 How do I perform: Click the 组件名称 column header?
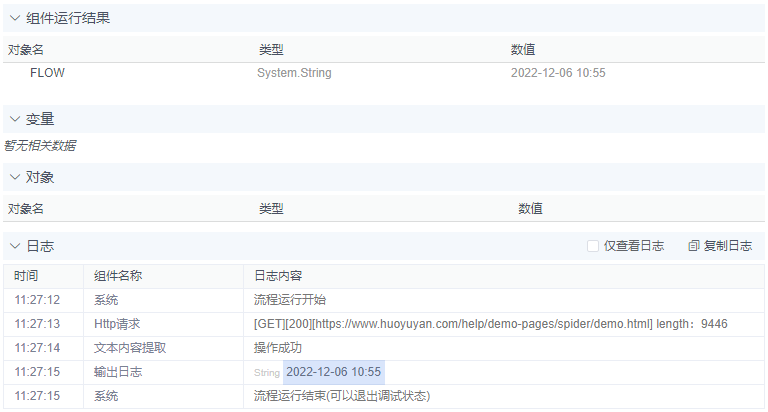tap(118, 276)
